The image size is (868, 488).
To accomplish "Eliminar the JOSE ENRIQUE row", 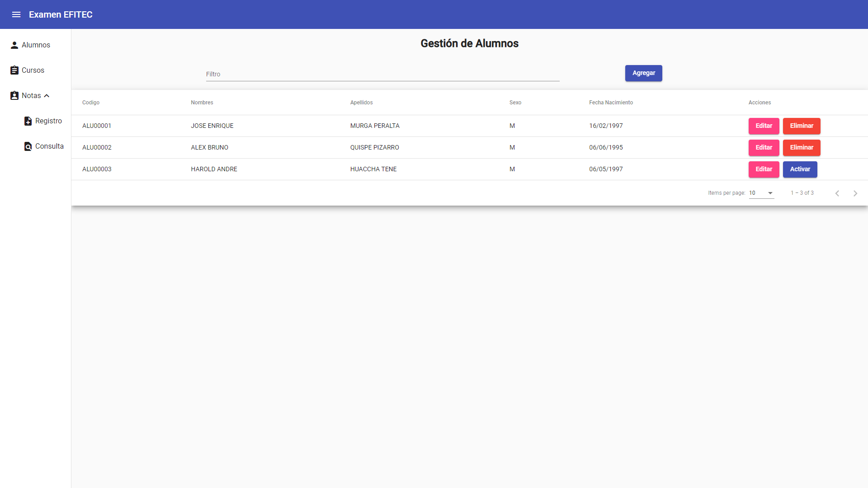I will (802, 126).
